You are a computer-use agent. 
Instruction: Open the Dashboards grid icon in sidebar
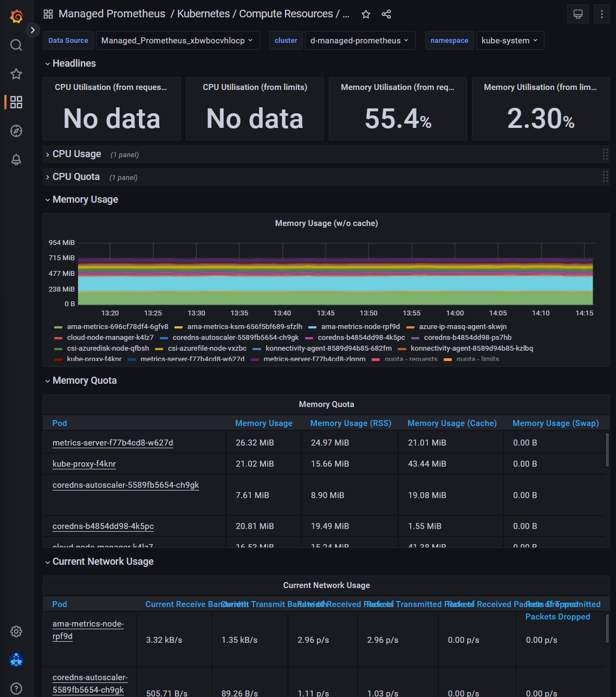(16, 102)
